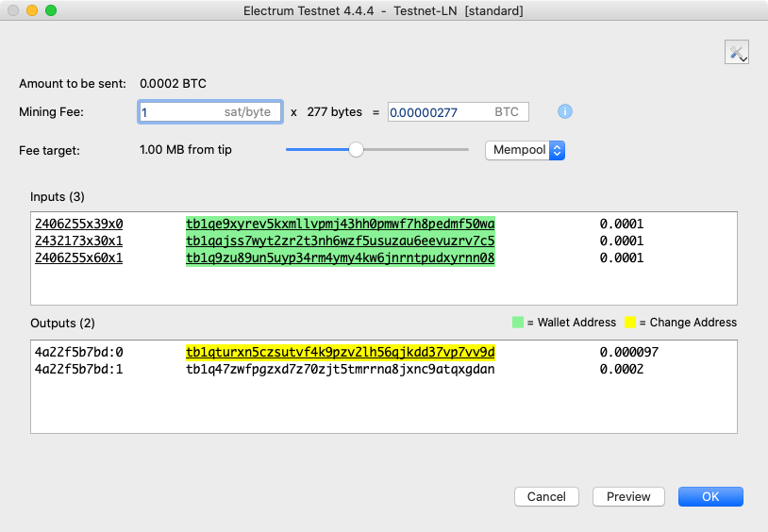This screenshot has width=768, height=532.
Task: Confirm the transaction with OK
Action: point(710,497)
